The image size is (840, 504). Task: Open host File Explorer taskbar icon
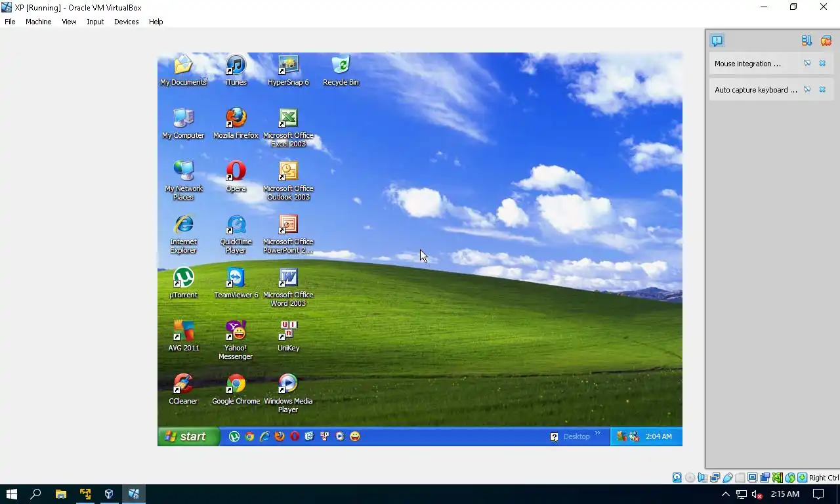pyautogui.click(x=60, y=494)
